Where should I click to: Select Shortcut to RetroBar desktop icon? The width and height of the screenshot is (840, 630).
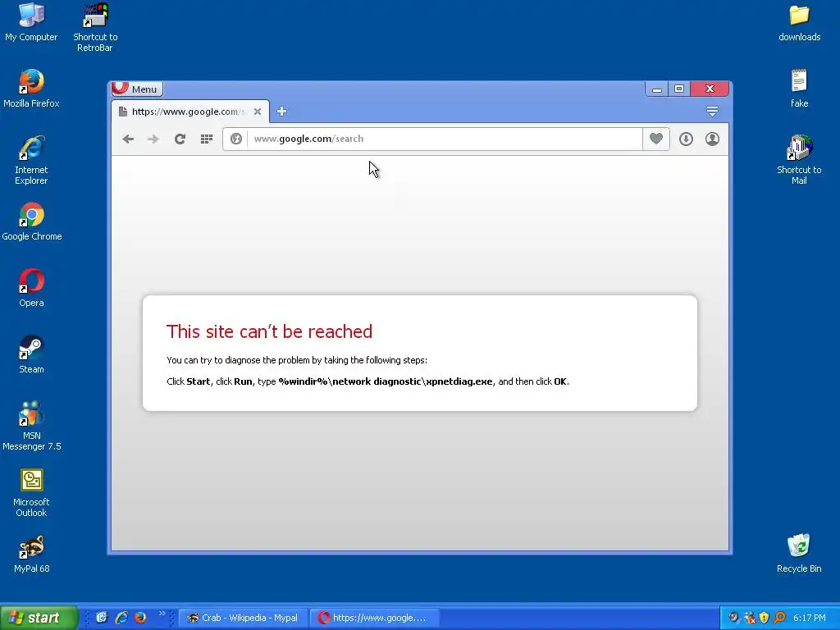(95, 28)
